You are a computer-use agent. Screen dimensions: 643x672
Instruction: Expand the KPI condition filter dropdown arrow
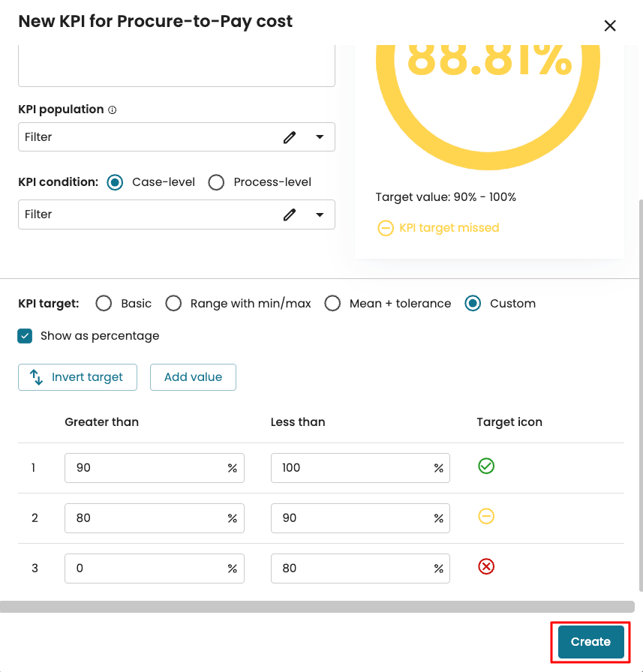coord(320,214)
